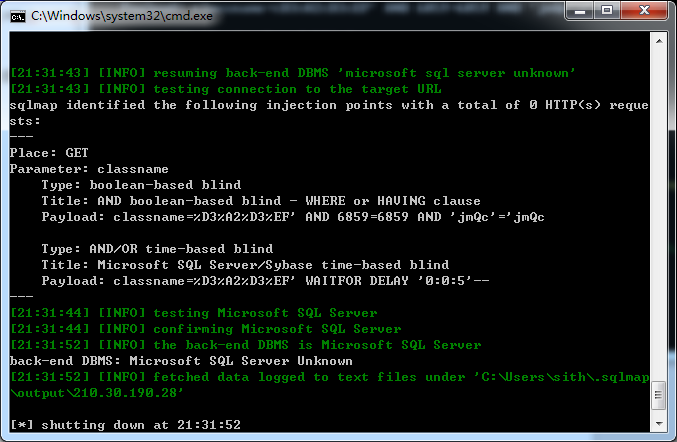This screenshot has height=442, width=677.
Task: Open the cmd.exe system menu icon
Action: [18, 16]
